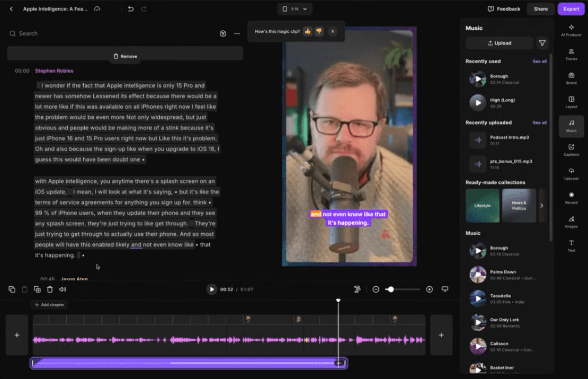This screenshot has width=588, height=379.
Task: Open the music filter funnel
Action: (x=542, y=43)
